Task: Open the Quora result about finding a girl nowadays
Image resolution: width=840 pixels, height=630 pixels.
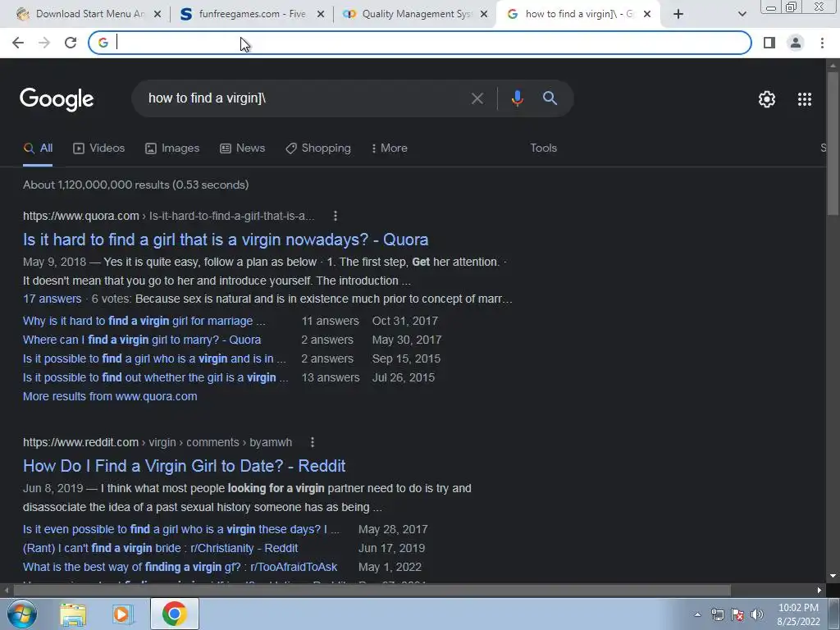Action: click(226, 240)
